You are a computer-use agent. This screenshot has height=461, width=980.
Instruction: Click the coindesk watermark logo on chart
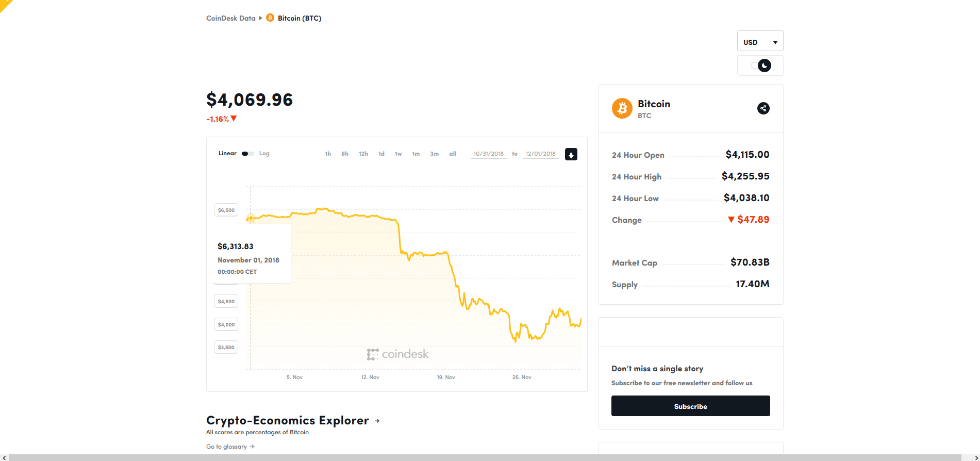click(397, 354)
